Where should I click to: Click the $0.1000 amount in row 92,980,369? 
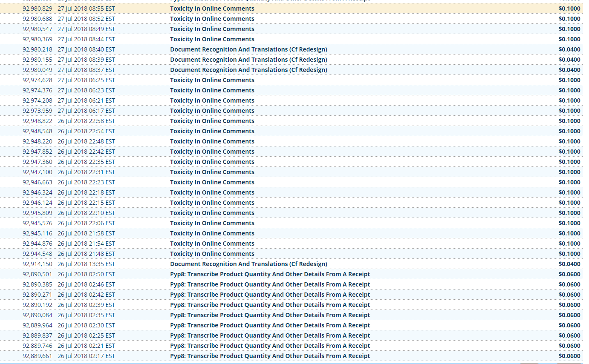pos(569,39)
